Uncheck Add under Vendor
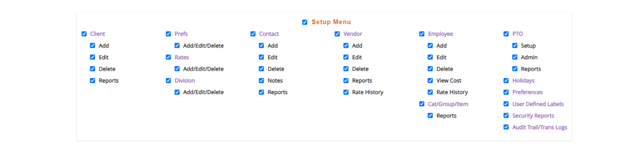 (346, 46)
